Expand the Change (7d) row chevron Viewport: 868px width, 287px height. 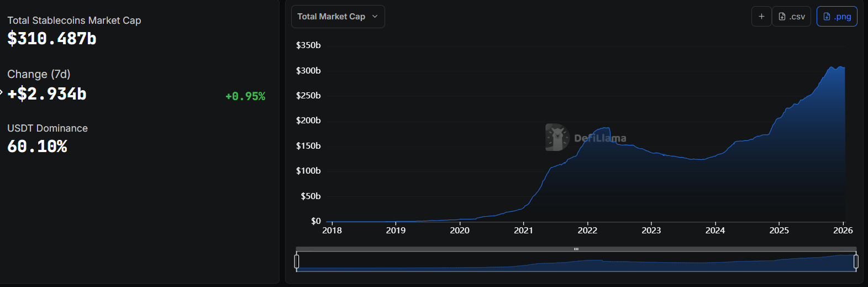coord(2,92)
